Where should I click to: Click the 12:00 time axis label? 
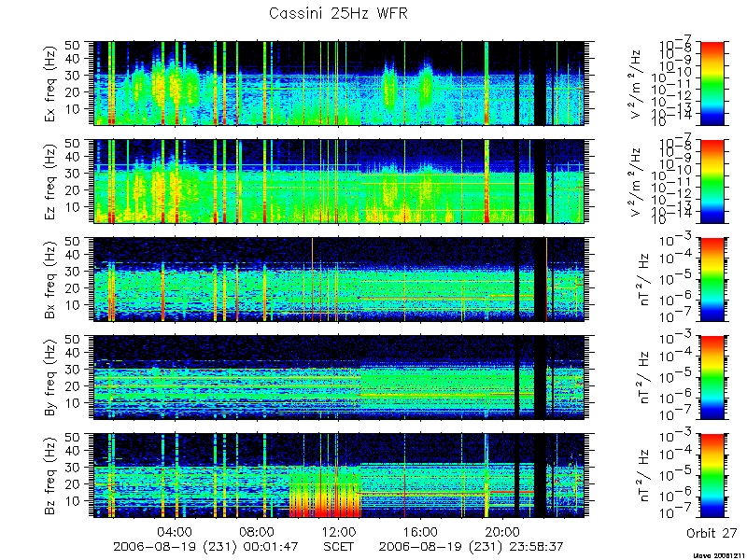[339, 531]
